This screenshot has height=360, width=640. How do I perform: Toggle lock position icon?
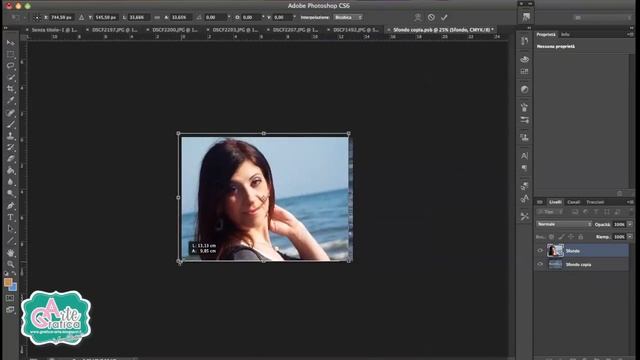pyautogui.click(x=571, y=237)
